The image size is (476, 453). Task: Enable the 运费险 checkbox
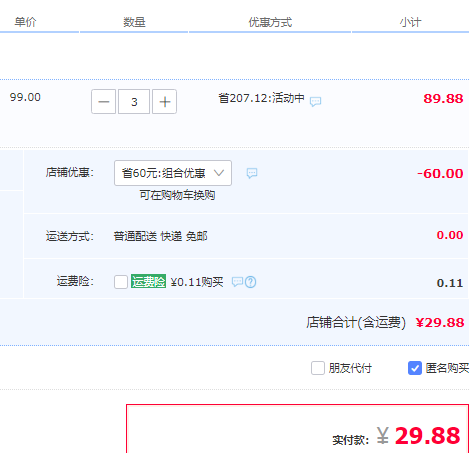[121, 282]
